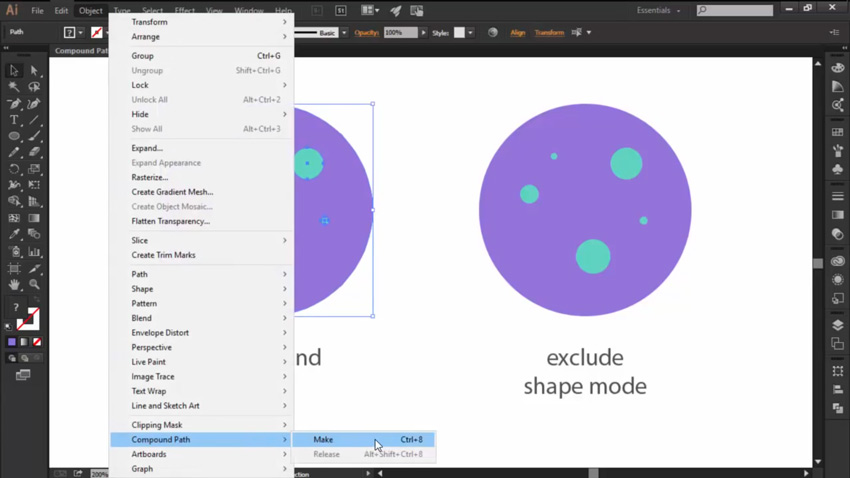This screenshot has width=850, height=478.
Task: Expand the Arrange submenu
Action: [202, 37]
